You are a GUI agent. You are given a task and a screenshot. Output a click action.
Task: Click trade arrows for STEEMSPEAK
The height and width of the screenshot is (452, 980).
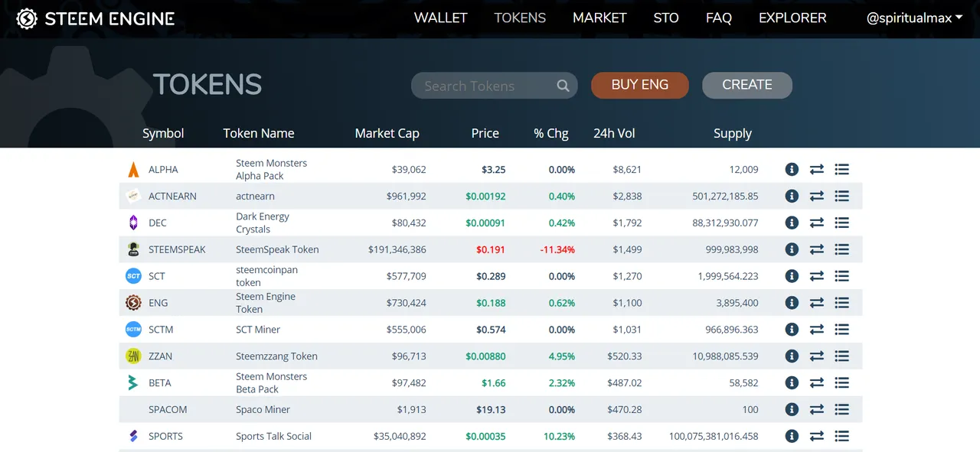point(817,249)
